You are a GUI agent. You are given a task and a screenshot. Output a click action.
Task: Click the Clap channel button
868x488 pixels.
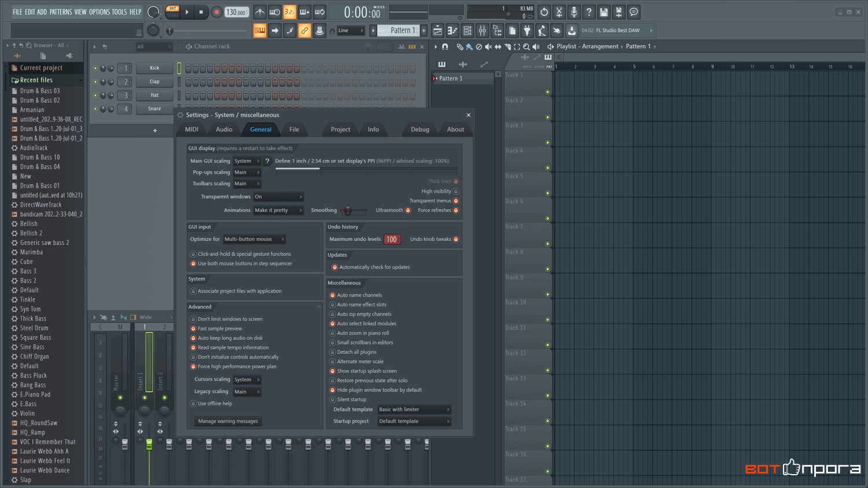155,82
